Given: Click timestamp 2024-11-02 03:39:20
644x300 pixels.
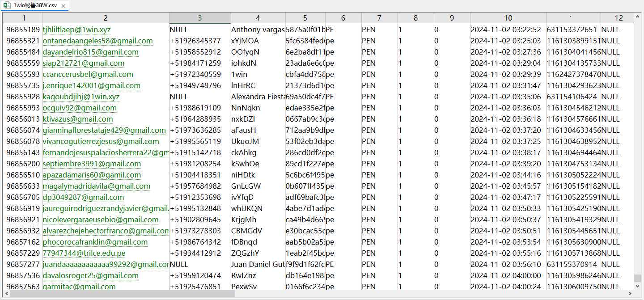Looking at the screenshot, I should [505, 164].
